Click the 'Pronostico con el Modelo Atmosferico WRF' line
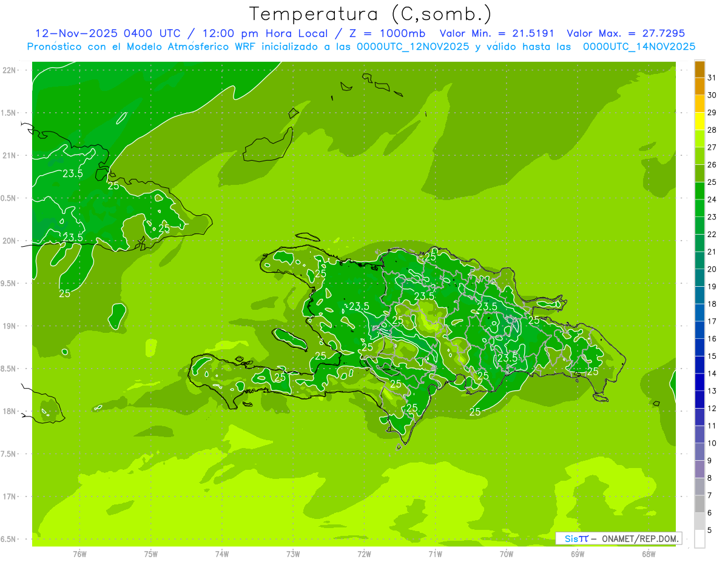Image resolution: width=728 pixels, height=562 pixels. pyautogui.click(x=142, y=46)
